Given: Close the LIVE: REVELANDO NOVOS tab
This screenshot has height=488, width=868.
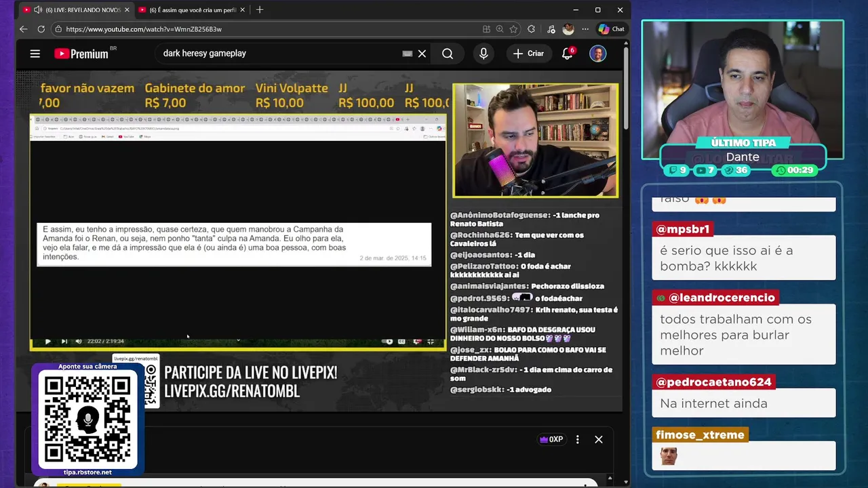Looking at the screenshot, I should 127,10.
